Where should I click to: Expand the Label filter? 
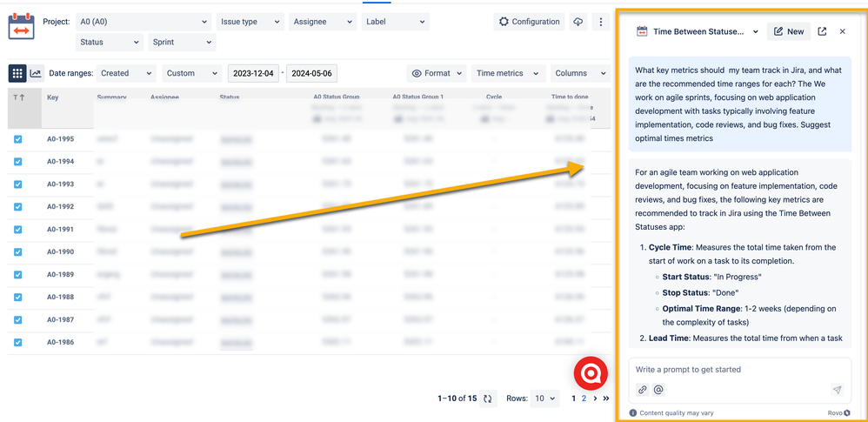pos(395,22)
